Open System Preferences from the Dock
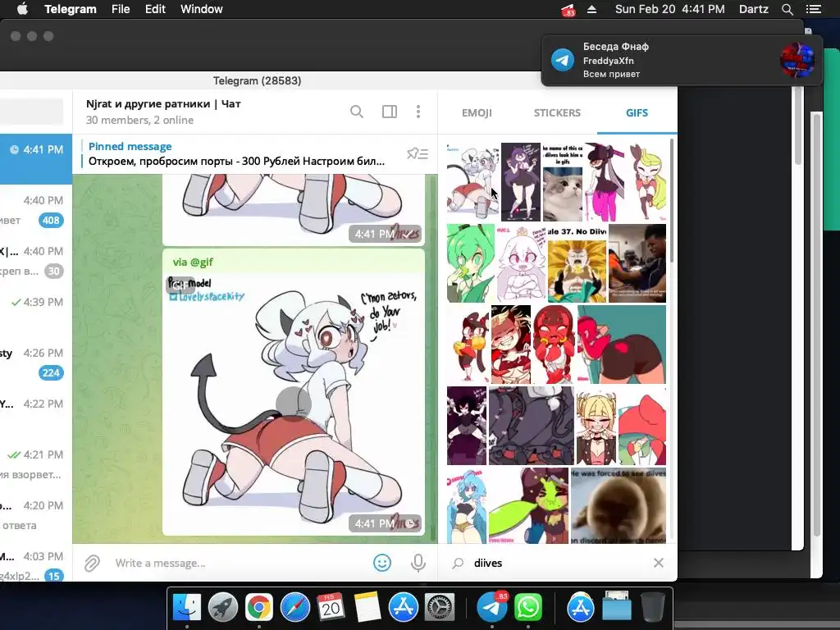Image resolution: width=840 pixels, height=630 pixels. pyautogui.click(x=440, y=608)
